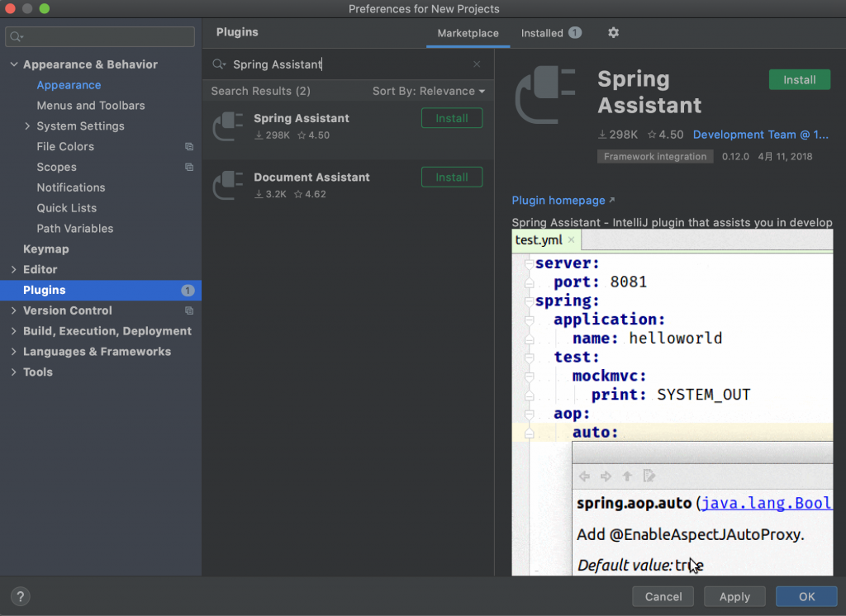Expand the System Settings subtree
Screen dimensions: 846x616
(x=27, y=126)
